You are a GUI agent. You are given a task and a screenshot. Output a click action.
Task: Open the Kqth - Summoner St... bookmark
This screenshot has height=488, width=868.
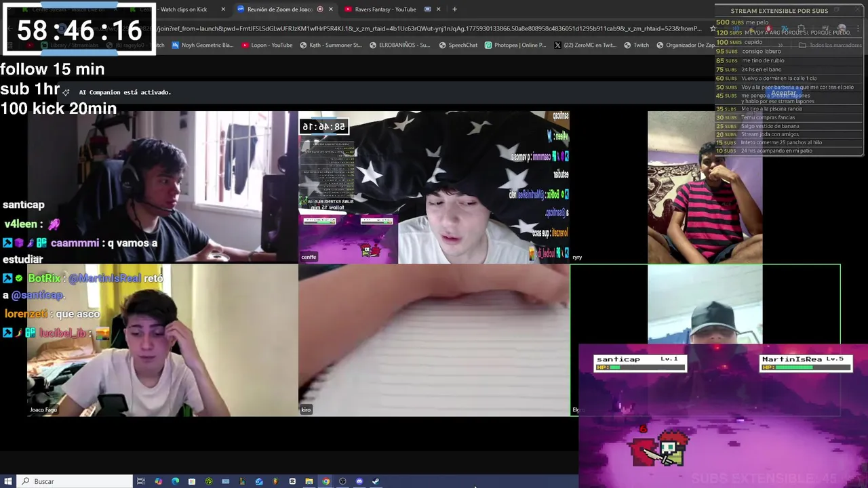[330, 45]
